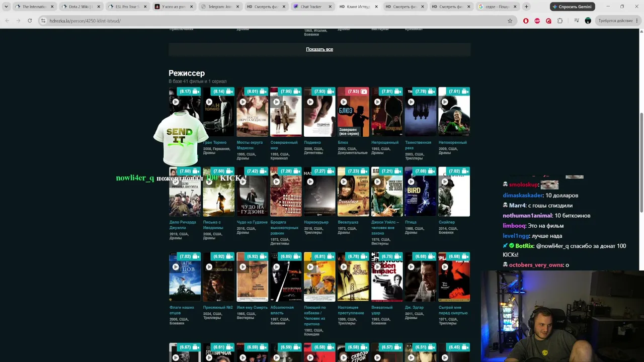Open the Имя ему Смерть title link
Viewport: 644px width, 362px height.
coord(252,308)
